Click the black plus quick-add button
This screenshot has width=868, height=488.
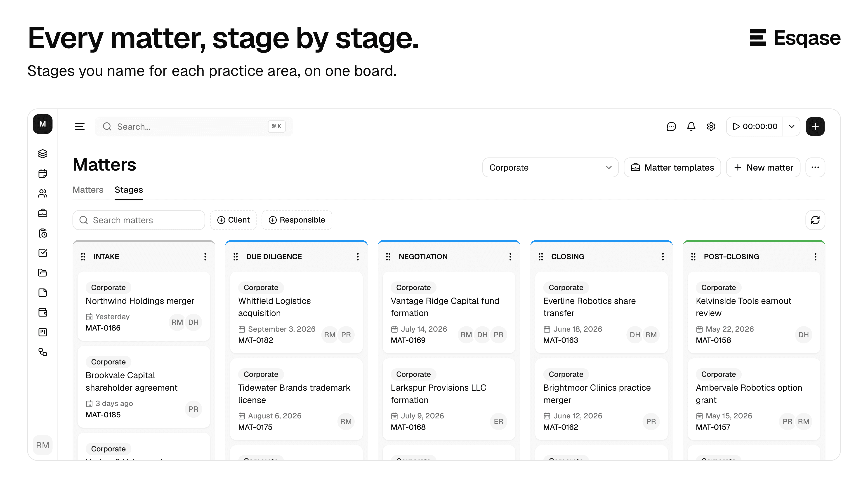815,127
